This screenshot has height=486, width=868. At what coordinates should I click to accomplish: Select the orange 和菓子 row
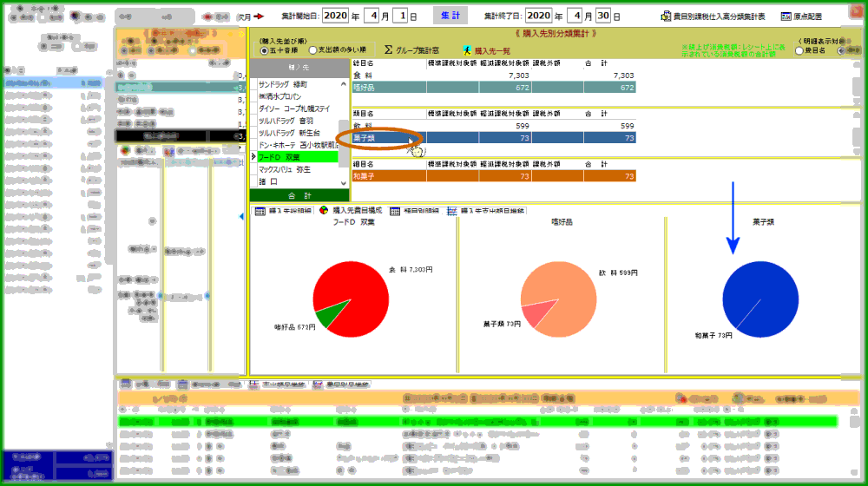[494, 176]
